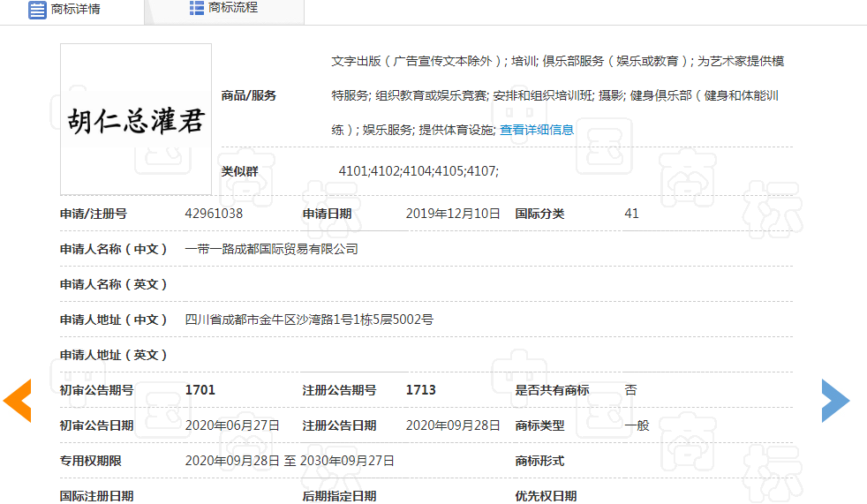Click the application date 2019年12月10日
The image size is (867, 504).
453,214
